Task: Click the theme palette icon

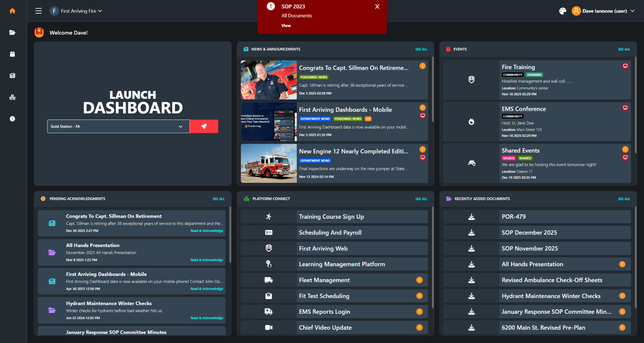Action: pyautogui.click(x=563, y=11)
